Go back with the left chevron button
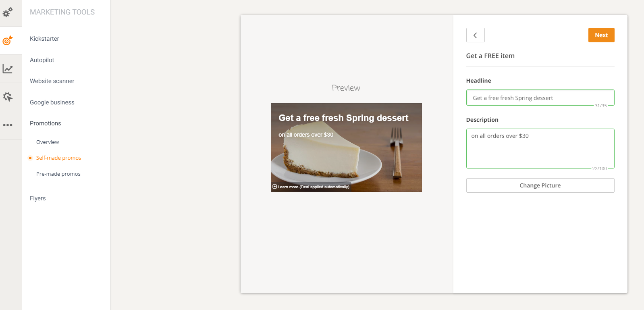 coord(475,35)
